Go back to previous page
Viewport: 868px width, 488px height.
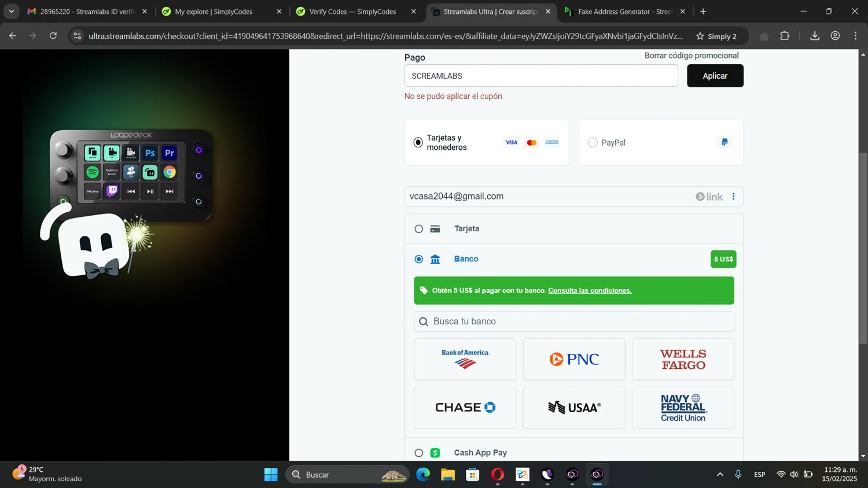[x=13, y=36]
